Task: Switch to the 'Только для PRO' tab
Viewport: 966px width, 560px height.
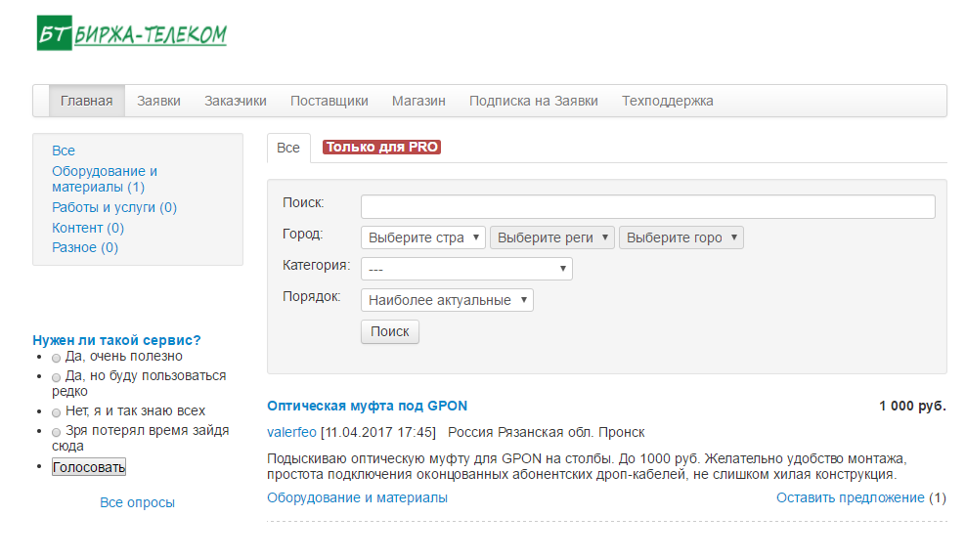Action: [381, 148]
